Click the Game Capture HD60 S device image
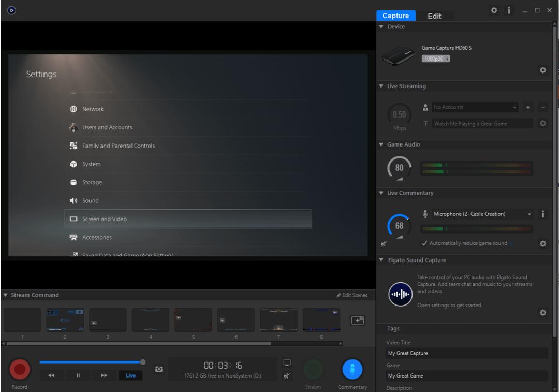The image size is (559, 392). point(399,56)
